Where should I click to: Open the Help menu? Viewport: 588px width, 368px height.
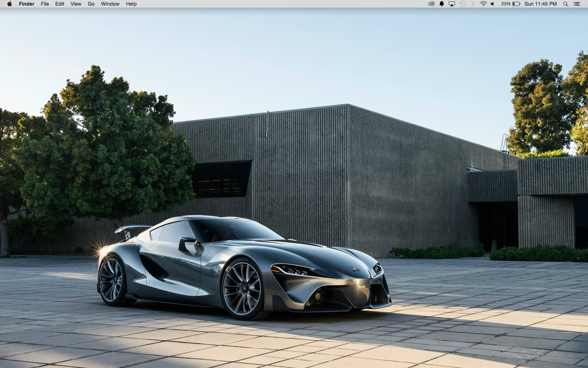[131, 4]
